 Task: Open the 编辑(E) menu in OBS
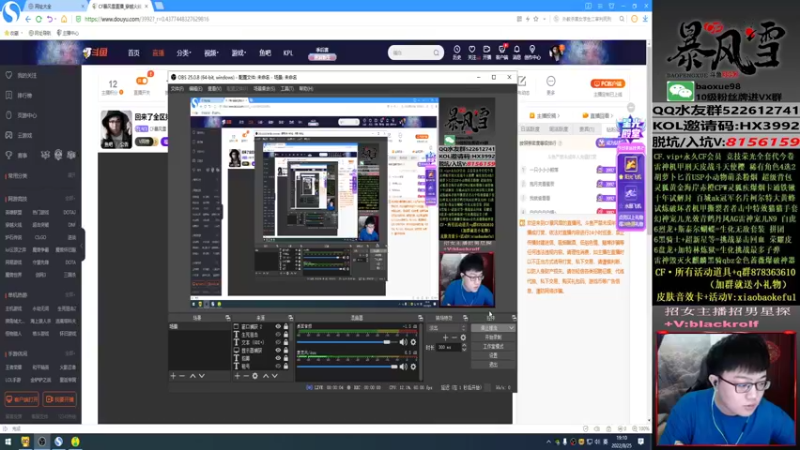(x=195, y=89)
